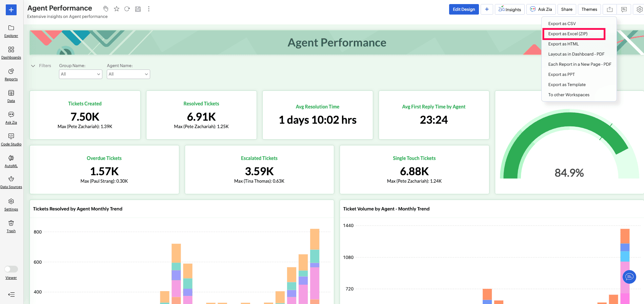Open the Explorer folder icon in sidebar
This screenshot has width=644, height=304.
(x=11, y=28)
